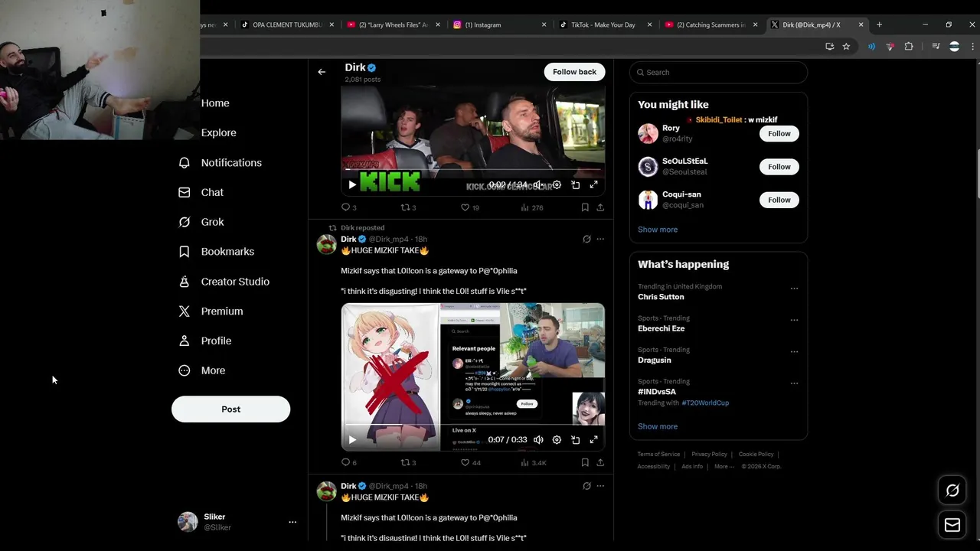980x551 pixels.
Task: Follow Rory @ro4rlty
Action: [779, 134]
